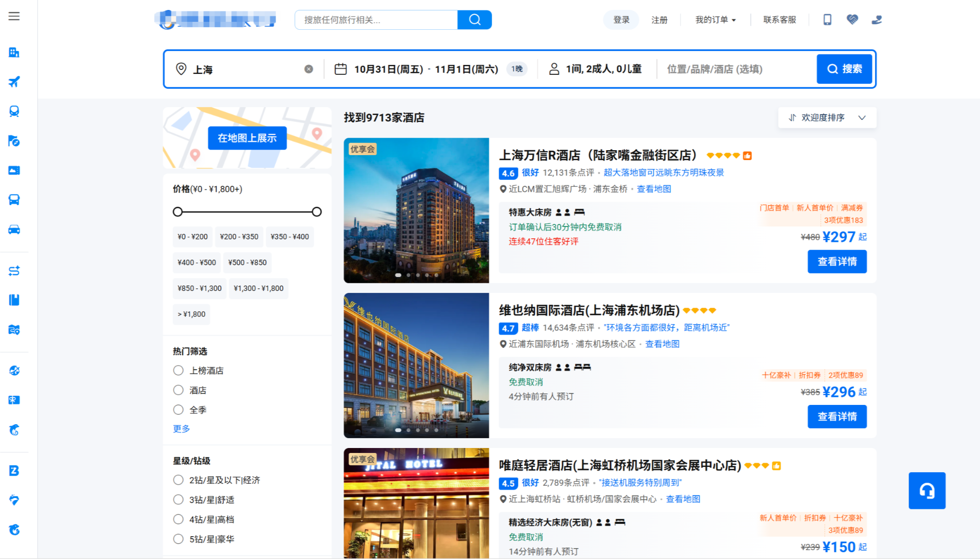
Task: Click 联系客服 in top navigation
Action: click(779, 20)
